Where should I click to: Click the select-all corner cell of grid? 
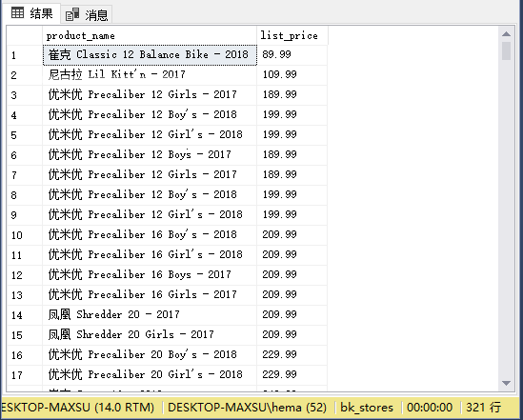pos(25,35)
